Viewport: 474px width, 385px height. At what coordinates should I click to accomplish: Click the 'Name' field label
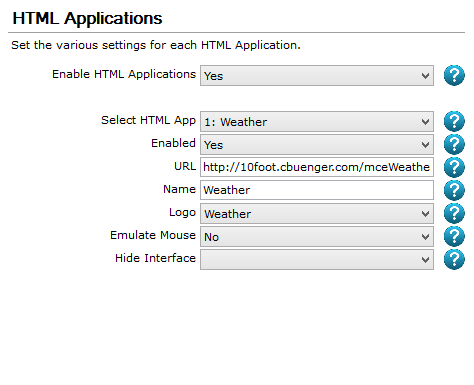coord(179,189)
